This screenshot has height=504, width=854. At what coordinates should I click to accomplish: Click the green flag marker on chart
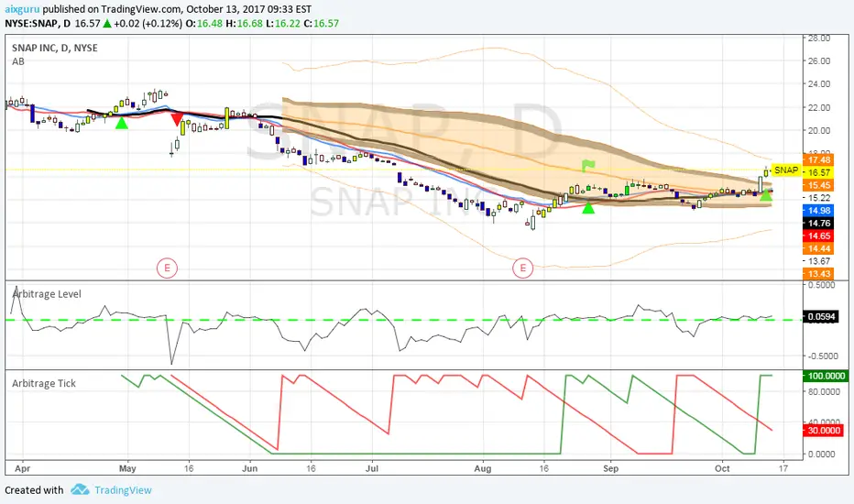pyautogui.click(x=587, y=165)
